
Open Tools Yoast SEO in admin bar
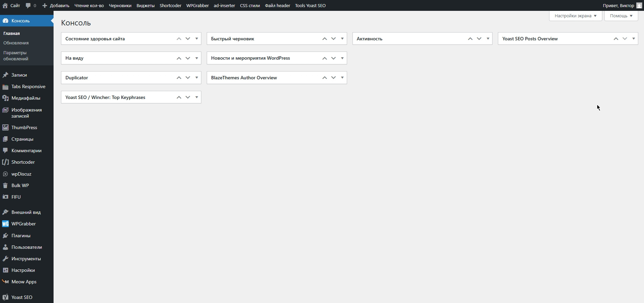coord(310,5)
